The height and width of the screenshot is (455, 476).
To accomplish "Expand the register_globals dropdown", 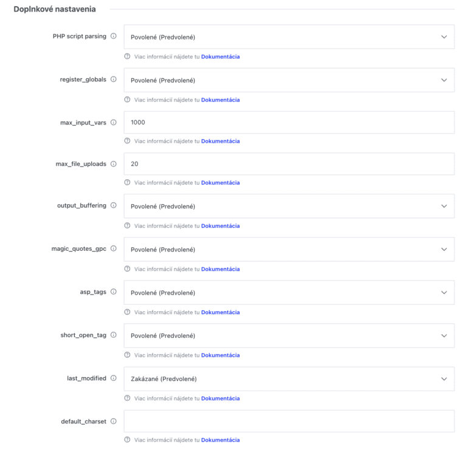I will (289, 80).
